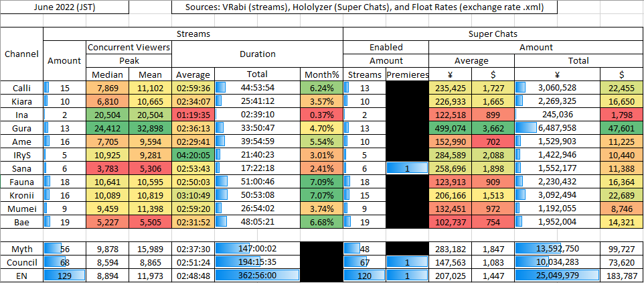The image size is (644, 283).
Task: Select Gura's median viewers cell 24,412
Action: [108, 126]
